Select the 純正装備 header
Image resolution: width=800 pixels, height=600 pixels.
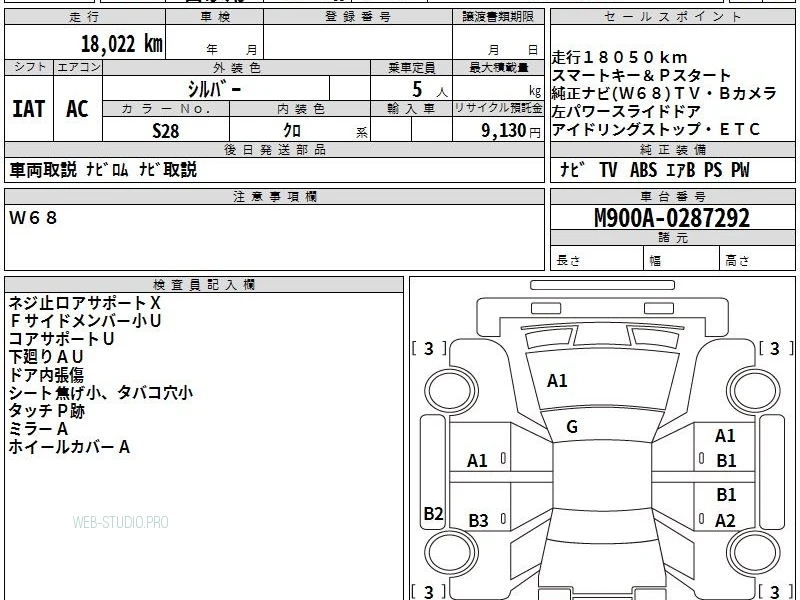click(x=672, y=149)
